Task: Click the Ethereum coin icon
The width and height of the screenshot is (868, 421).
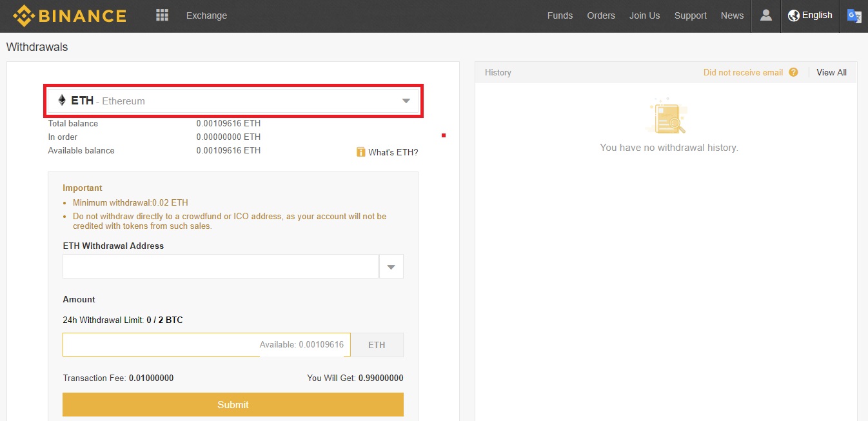Action: [x=62, y=101]
